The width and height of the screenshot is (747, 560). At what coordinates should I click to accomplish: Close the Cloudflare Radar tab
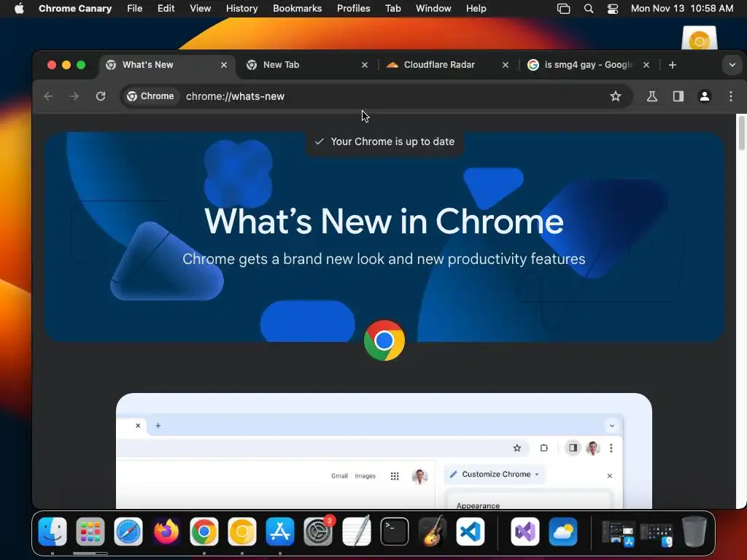click(506, 65)
